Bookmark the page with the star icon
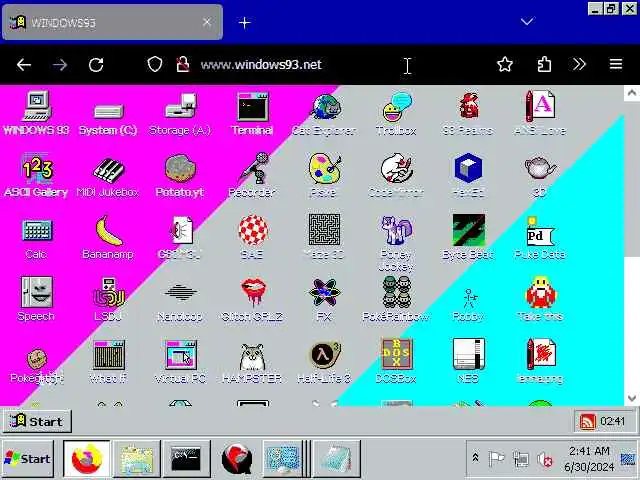 (505, 64)
